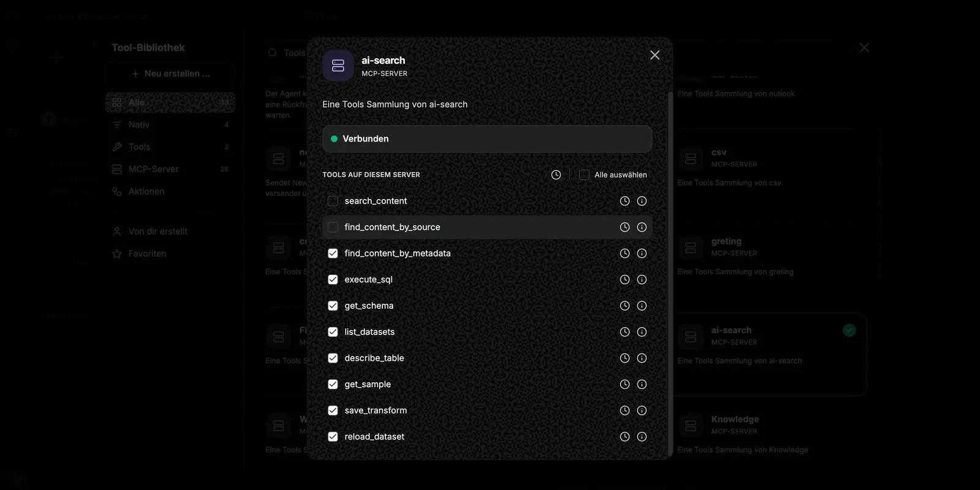The width and height of the screenshot is (980, 490).
Task: Uncheck find_content_by_metadata checkbox
Action: pos(333,254)
